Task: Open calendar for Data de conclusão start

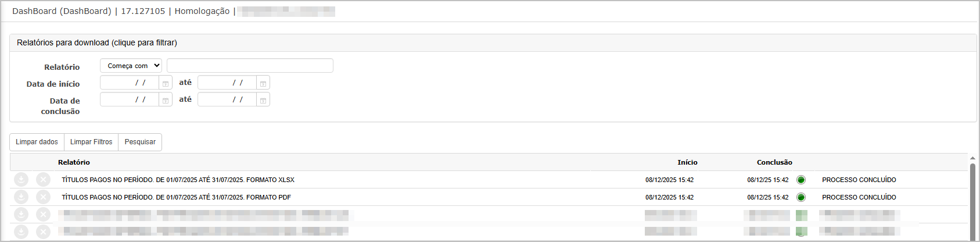Action: point(166,100)
